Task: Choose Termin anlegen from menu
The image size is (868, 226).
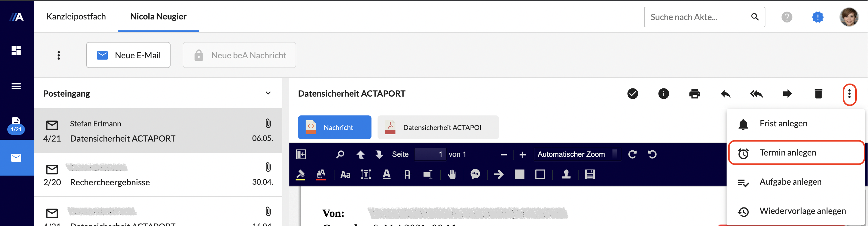Action: 796,152
